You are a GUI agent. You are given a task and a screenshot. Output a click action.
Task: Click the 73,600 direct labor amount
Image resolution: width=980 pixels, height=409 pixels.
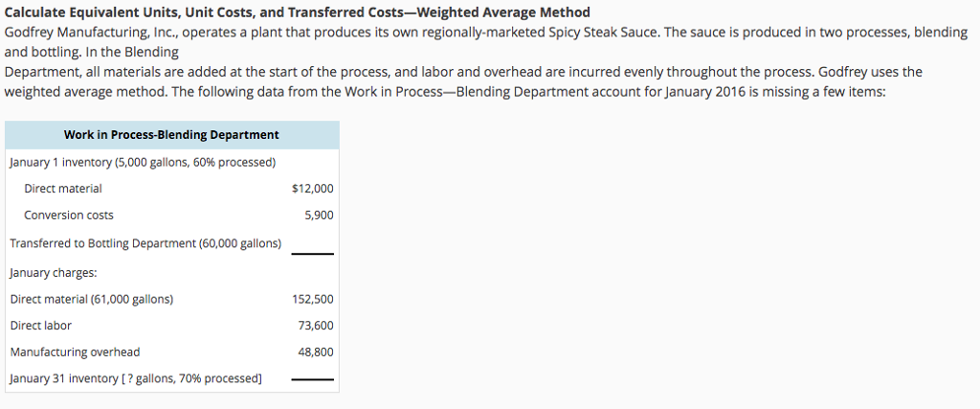pyautogui.click(x=316, y=326)
